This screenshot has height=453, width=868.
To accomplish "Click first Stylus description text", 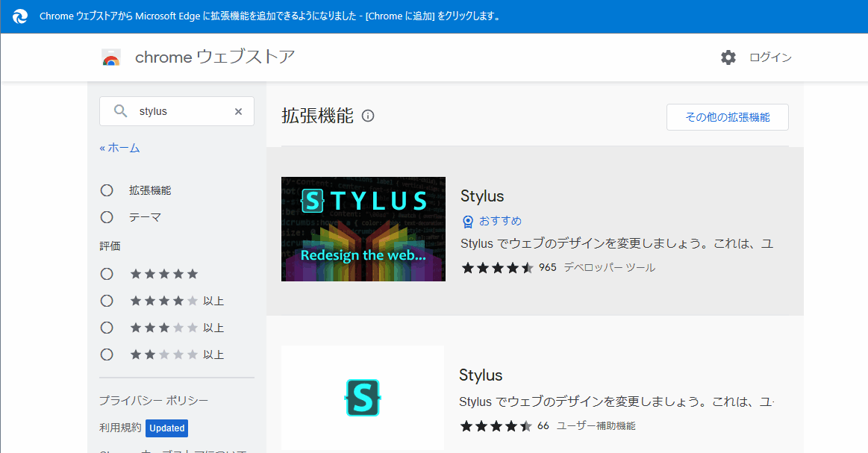I will coord(616,244).
